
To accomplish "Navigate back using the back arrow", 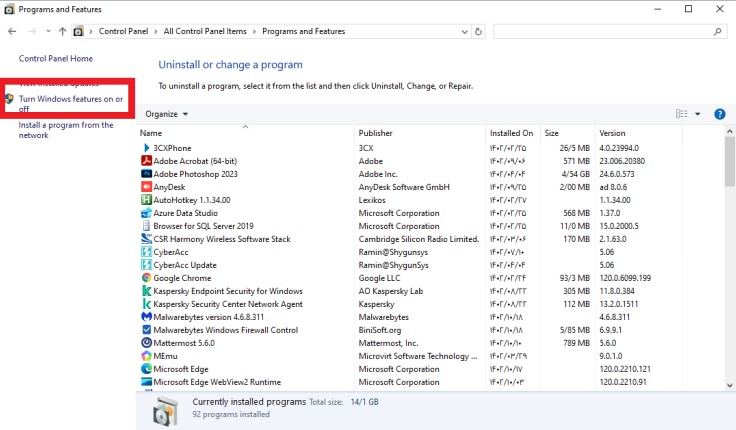I will 12,32.
